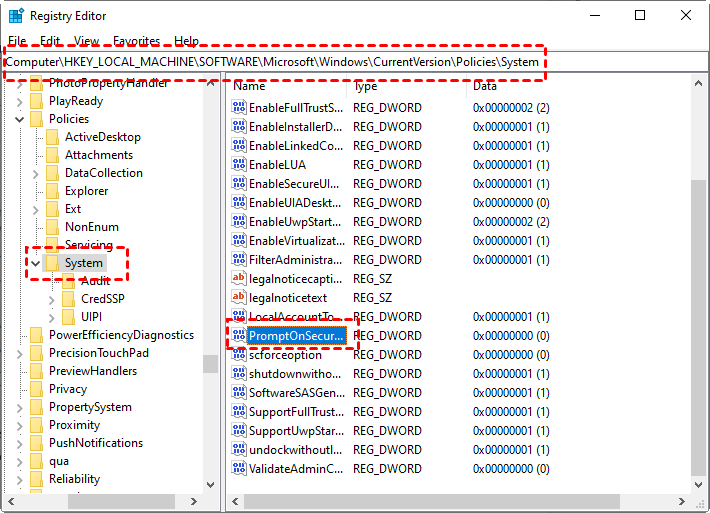
Task: Click the DWORD icon beside EnableLUA
Action: [x=239, y=165]
